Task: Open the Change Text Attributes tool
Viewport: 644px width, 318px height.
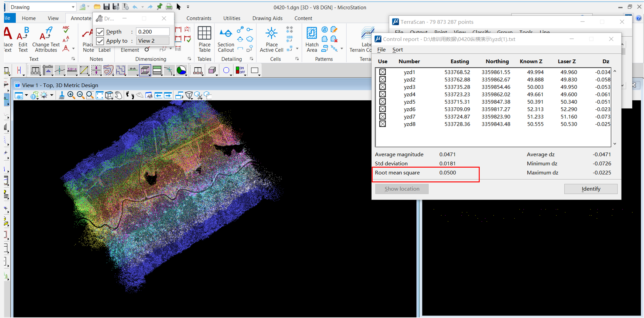Action: pos(46,39)
